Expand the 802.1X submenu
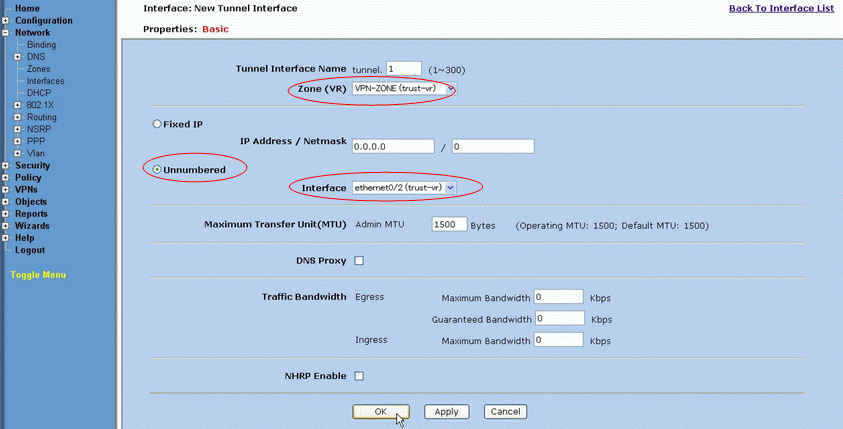The image size is (843, 429). (x=18, y=105)
